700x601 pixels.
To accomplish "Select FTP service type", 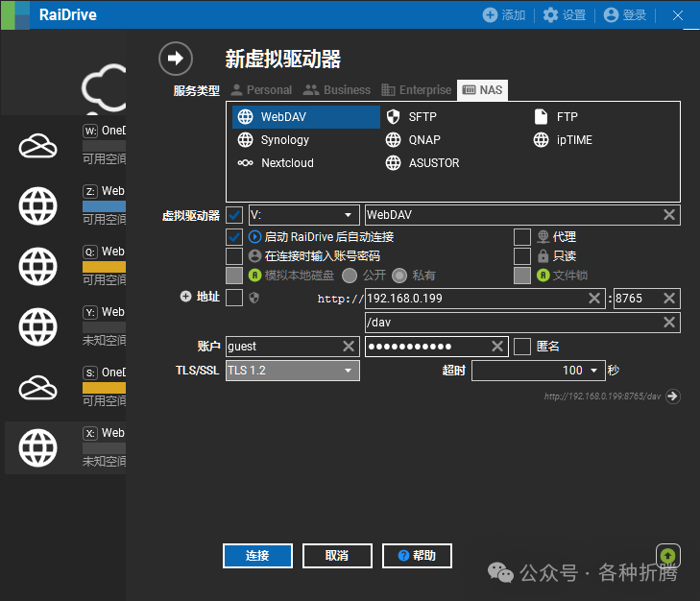I will tap(556, 117).
